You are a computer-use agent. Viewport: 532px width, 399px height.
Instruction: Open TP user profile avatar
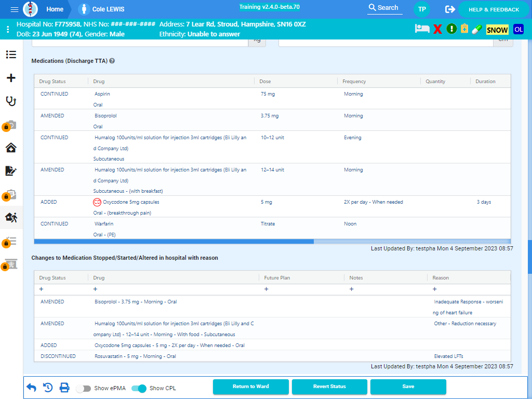pos(422,9)
